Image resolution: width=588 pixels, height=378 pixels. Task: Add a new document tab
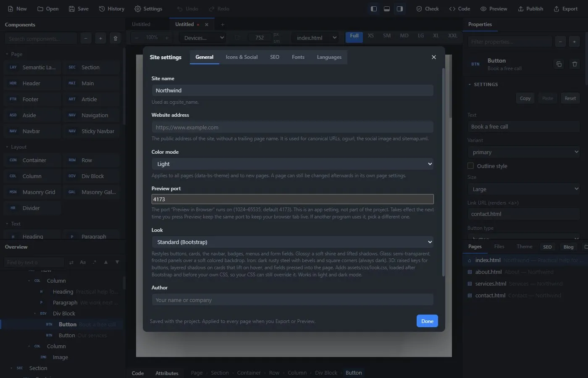pyautogui.click(x=223, y=24)
